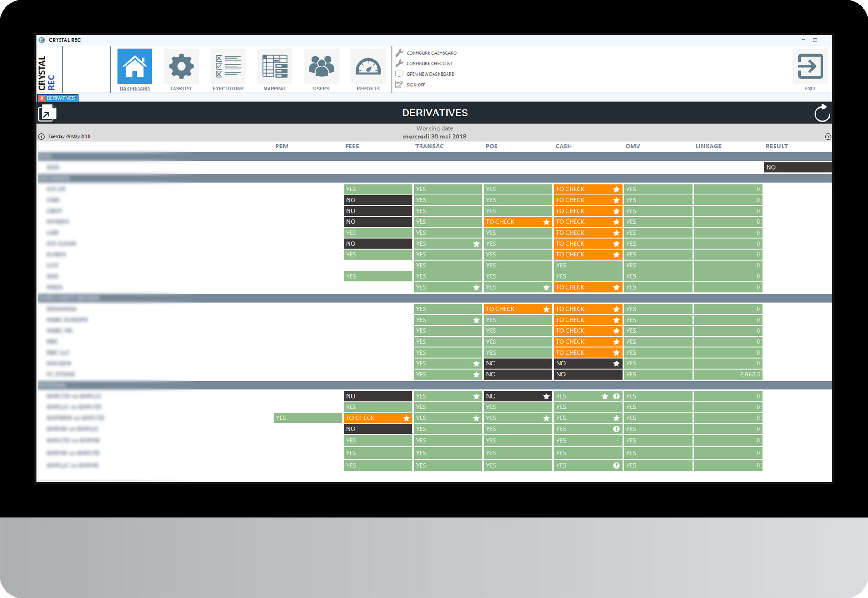Open the CASH NO cell in the 2,962.5 row

(588, 375)
